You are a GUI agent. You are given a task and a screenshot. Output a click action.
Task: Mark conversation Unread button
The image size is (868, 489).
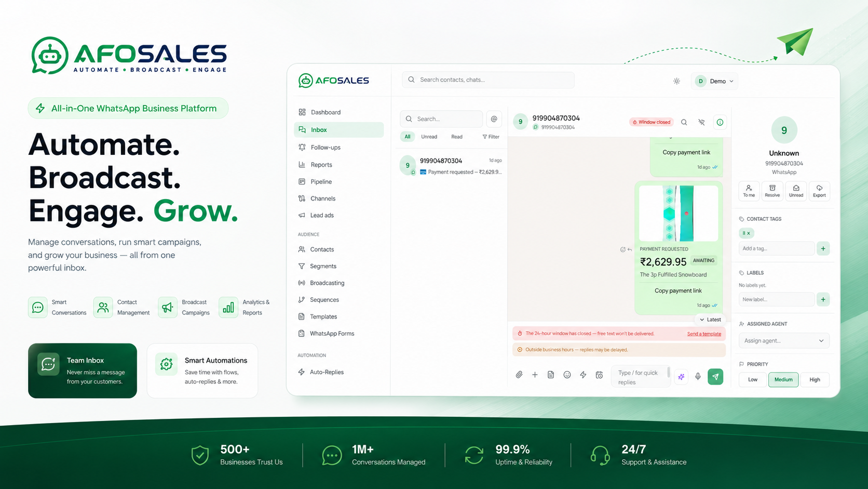pyautogui.click(x=796, y=191)
